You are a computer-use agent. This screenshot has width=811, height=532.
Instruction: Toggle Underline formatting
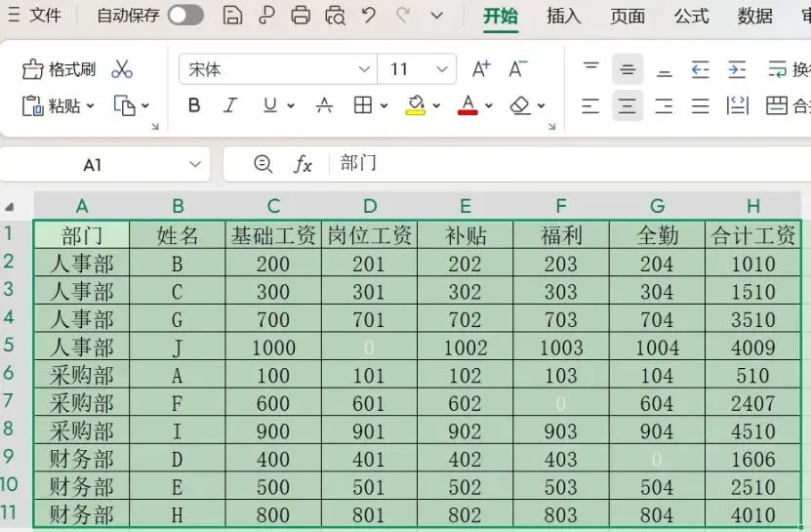pos(270,105)
